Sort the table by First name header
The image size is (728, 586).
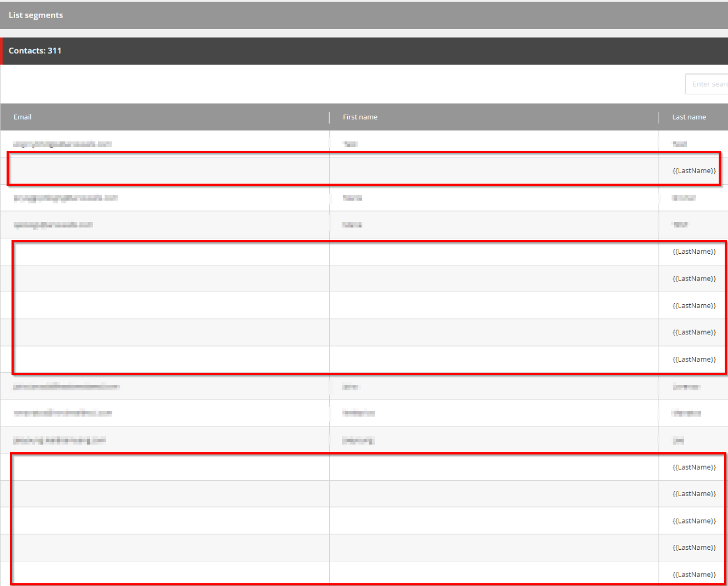coord(360,117)
